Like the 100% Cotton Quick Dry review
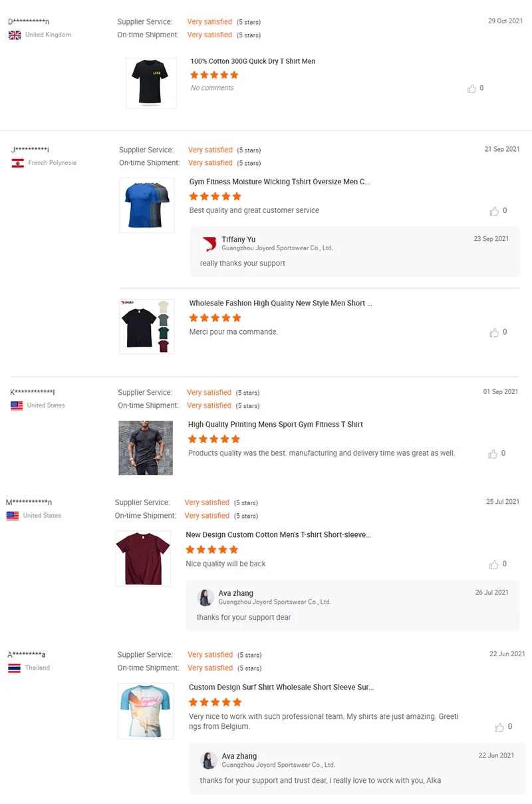 click(472, 89)
